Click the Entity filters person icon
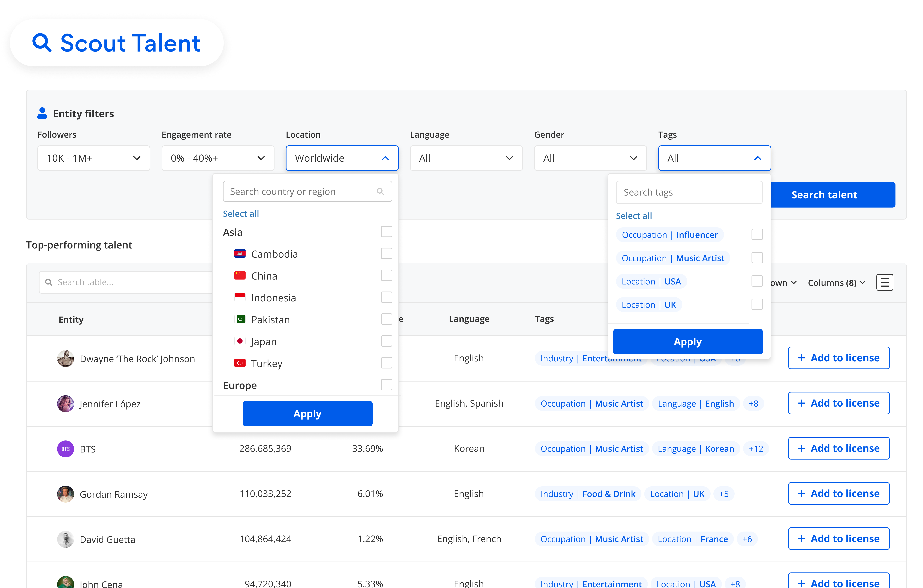 click(42, 113)
